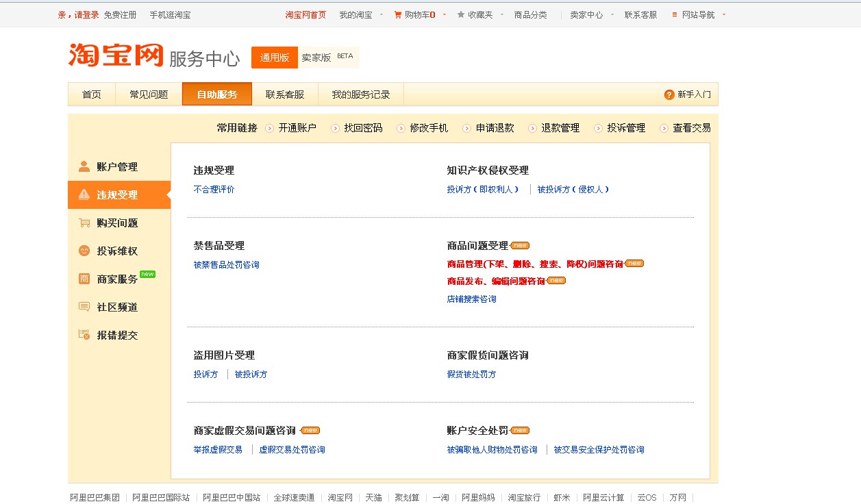Switch to the 通用版 tab
This screenshot has height=504, width=861.
coord(275,58)
